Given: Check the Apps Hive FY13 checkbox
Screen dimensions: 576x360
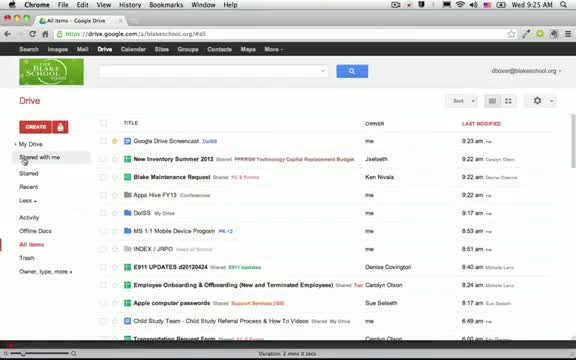Looking at the screenshot, I should pos(103,195).
